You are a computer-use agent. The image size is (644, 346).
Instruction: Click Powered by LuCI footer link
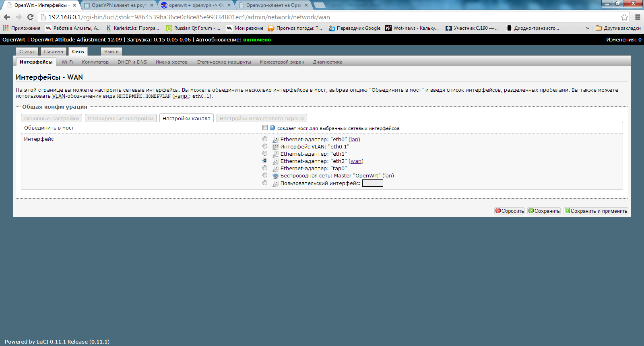[57, 342]
